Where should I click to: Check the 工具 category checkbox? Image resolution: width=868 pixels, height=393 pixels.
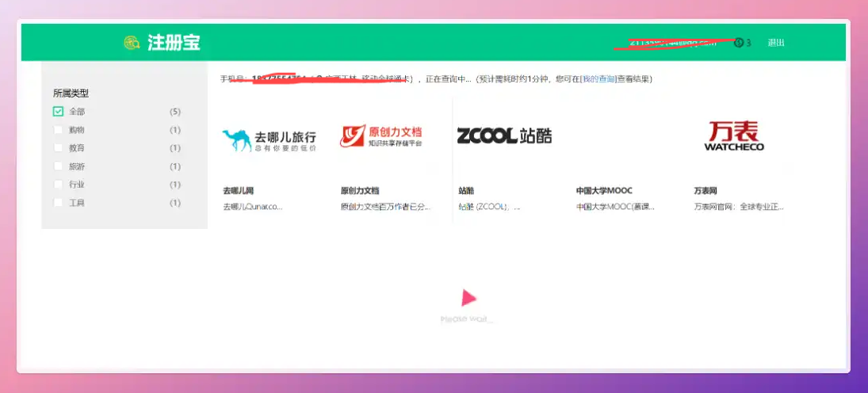[x=58, y=203]
